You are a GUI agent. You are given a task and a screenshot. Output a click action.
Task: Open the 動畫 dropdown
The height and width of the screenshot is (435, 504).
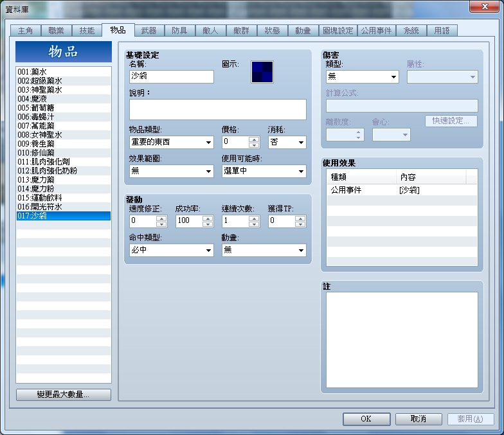pos(264,251)
